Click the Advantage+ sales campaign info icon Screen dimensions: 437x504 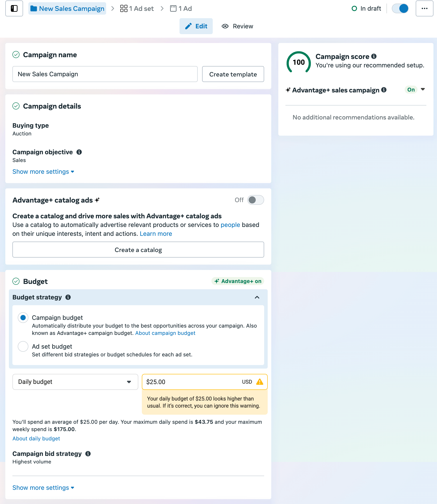[384, 90]
